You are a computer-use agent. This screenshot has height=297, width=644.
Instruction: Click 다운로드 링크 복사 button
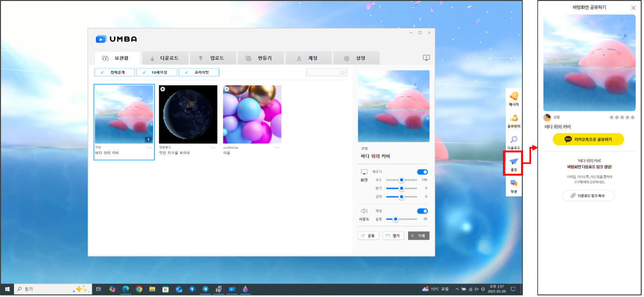pos(588,196)
